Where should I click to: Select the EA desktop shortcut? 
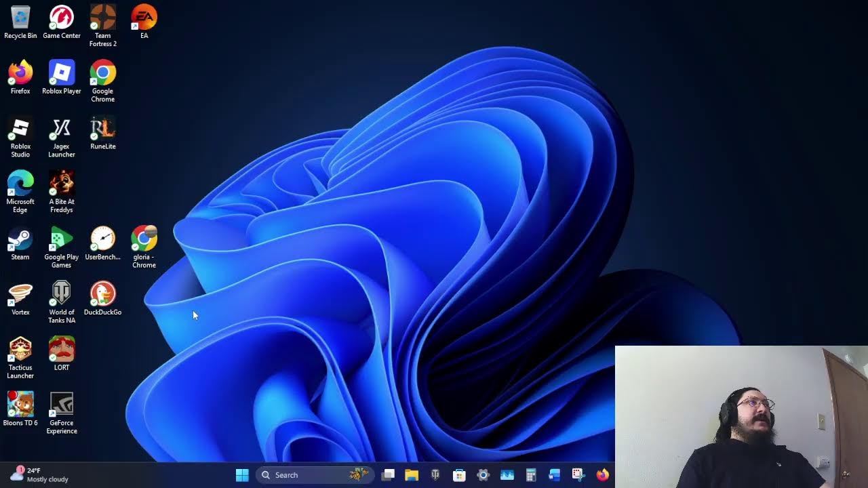click(x=144, y=22)
